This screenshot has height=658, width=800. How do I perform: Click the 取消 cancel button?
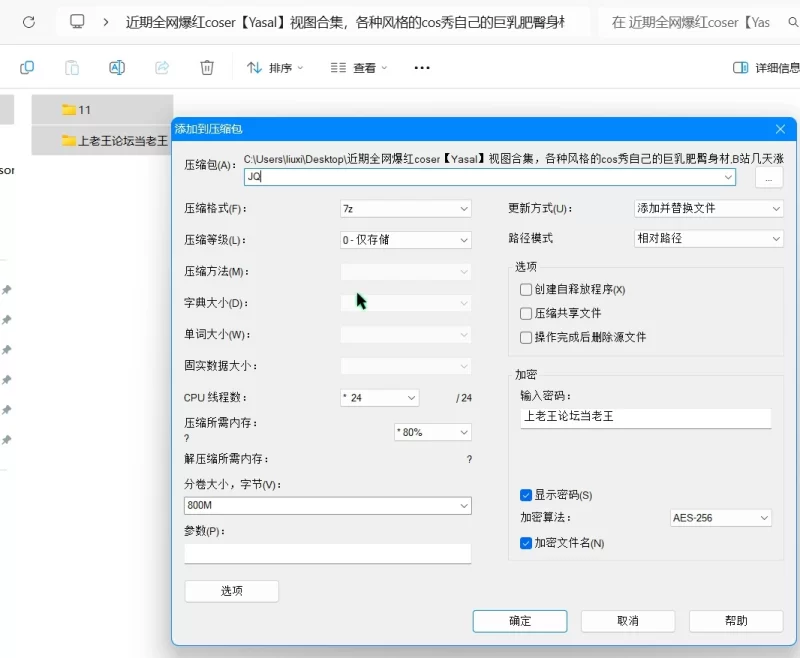point(628,621)
